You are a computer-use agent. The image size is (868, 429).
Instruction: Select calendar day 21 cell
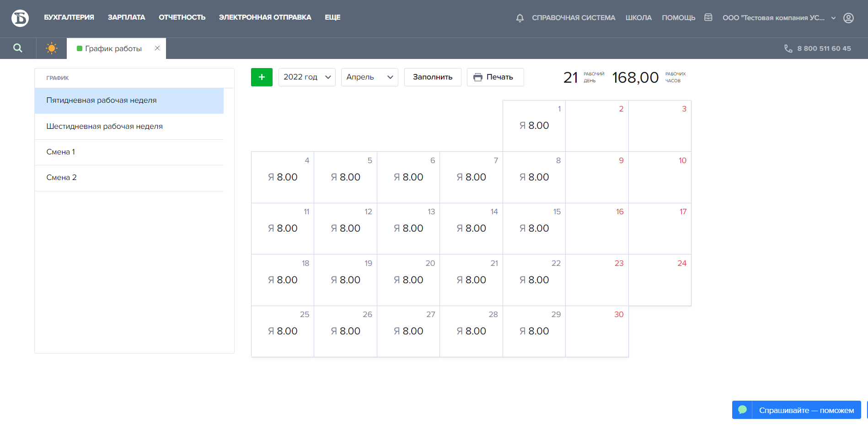pyautogui.click(x=471, y=280)
